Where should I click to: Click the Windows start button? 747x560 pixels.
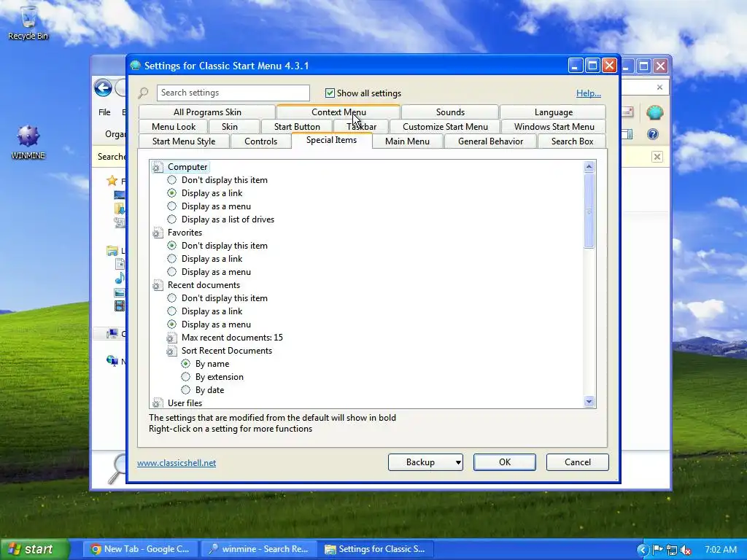[34, 549]
